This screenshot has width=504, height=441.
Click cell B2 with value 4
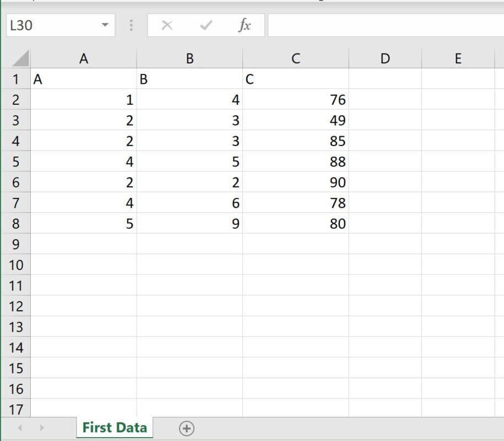pos(189,99)
